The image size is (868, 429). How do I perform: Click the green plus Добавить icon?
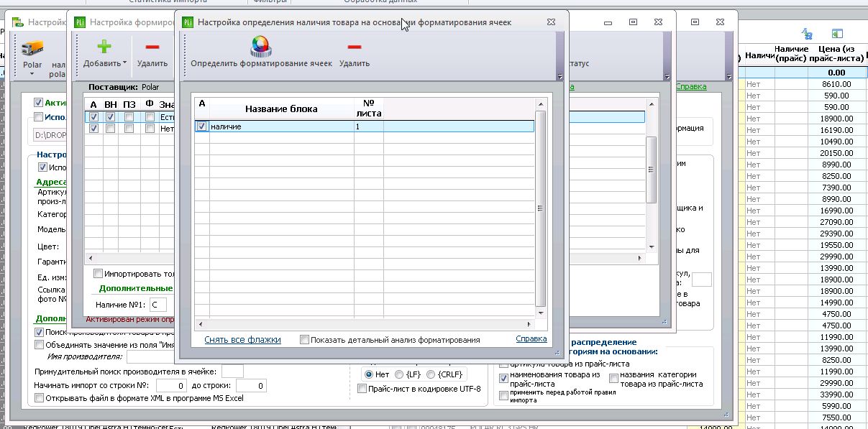[x=104, y=47]
